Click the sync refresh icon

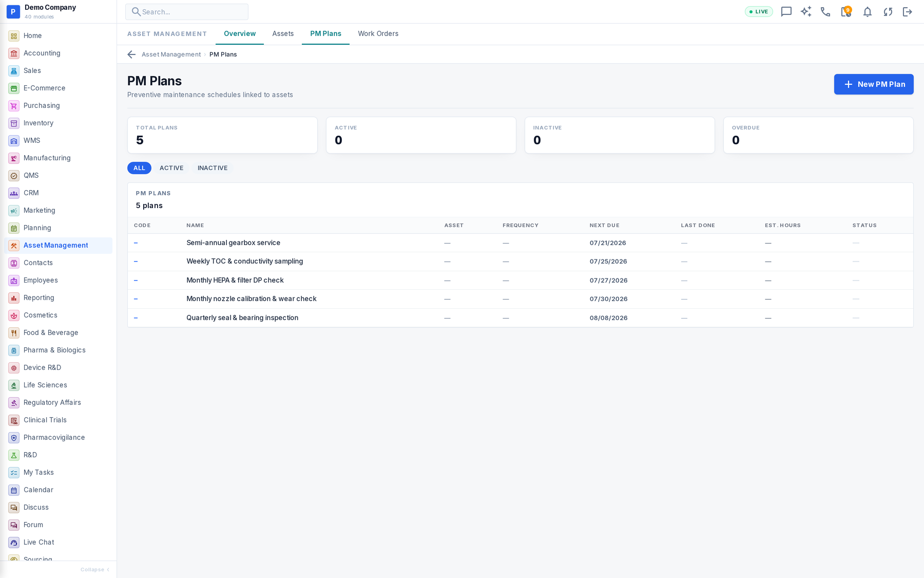click(888, 12)
